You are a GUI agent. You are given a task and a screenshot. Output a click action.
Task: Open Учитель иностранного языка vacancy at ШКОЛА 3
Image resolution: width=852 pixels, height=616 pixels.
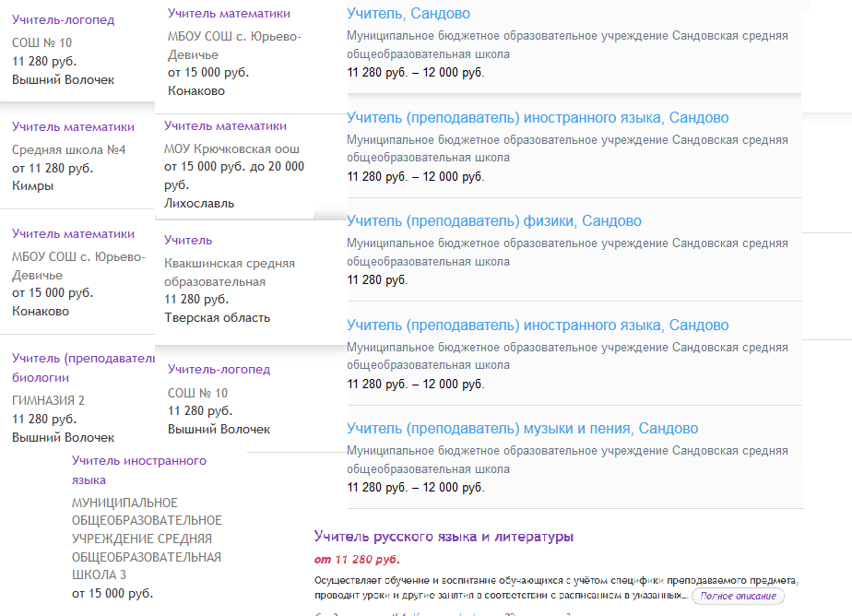pos(139,470)
